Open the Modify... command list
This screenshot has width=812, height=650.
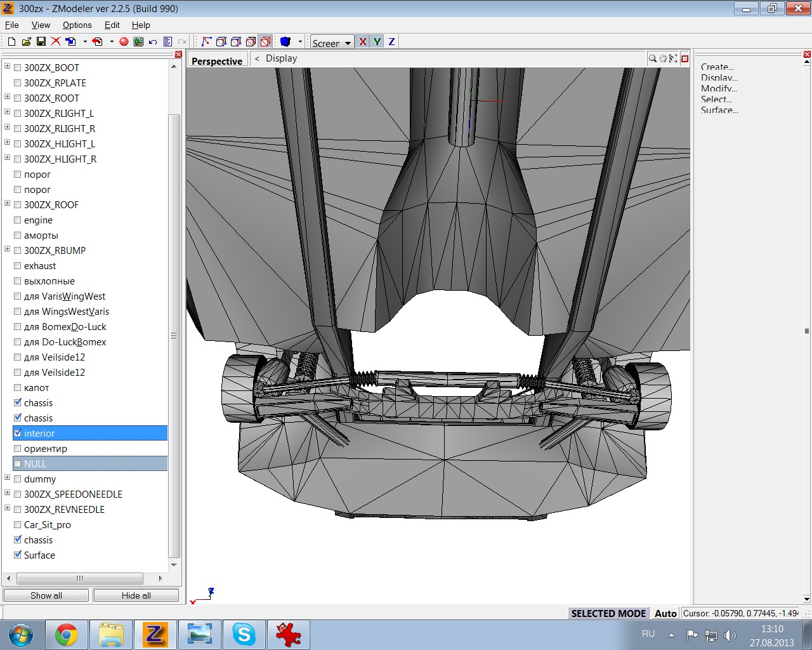(719, 88)
